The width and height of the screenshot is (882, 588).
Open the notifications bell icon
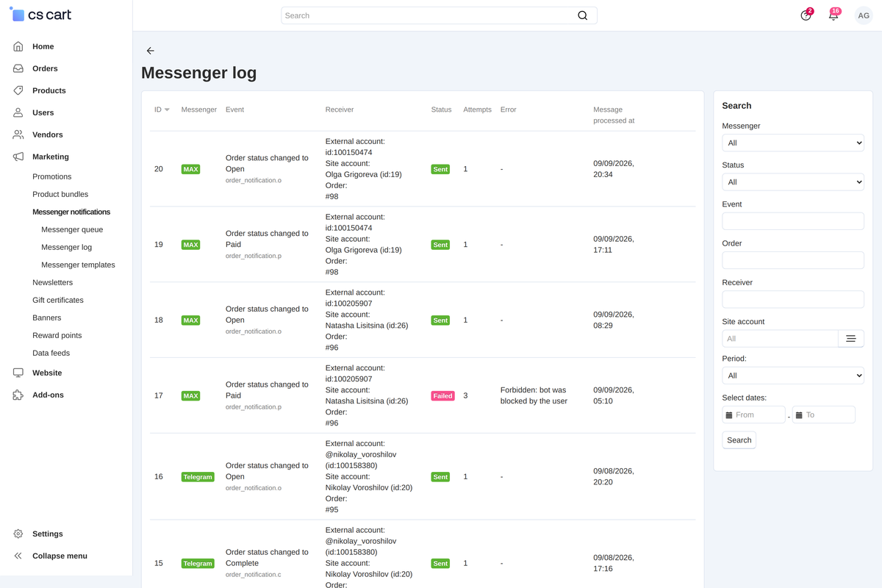pos(833,15)
